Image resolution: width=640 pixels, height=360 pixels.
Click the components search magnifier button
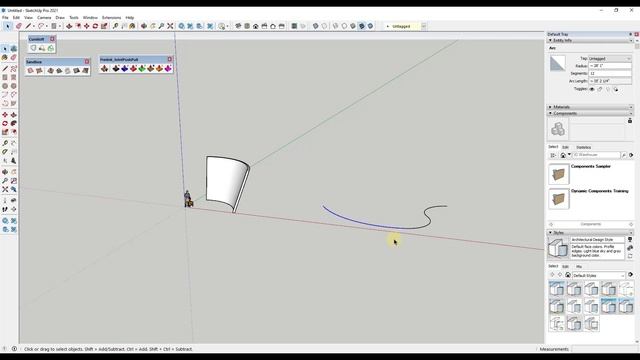[624, 155]
